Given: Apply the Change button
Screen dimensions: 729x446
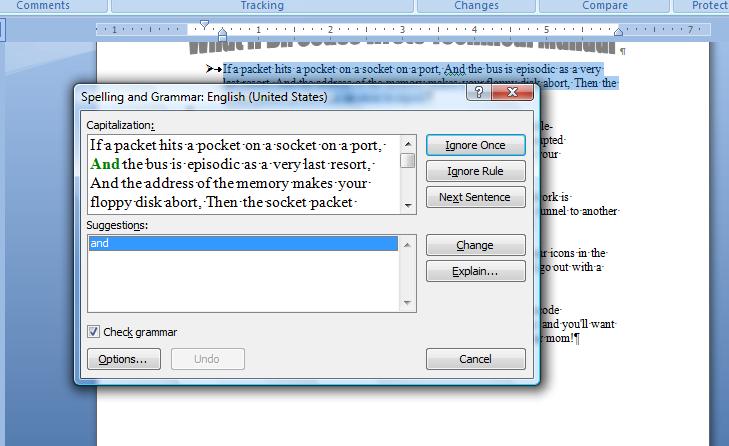Looking at the screenshot, I should point(476,245).
